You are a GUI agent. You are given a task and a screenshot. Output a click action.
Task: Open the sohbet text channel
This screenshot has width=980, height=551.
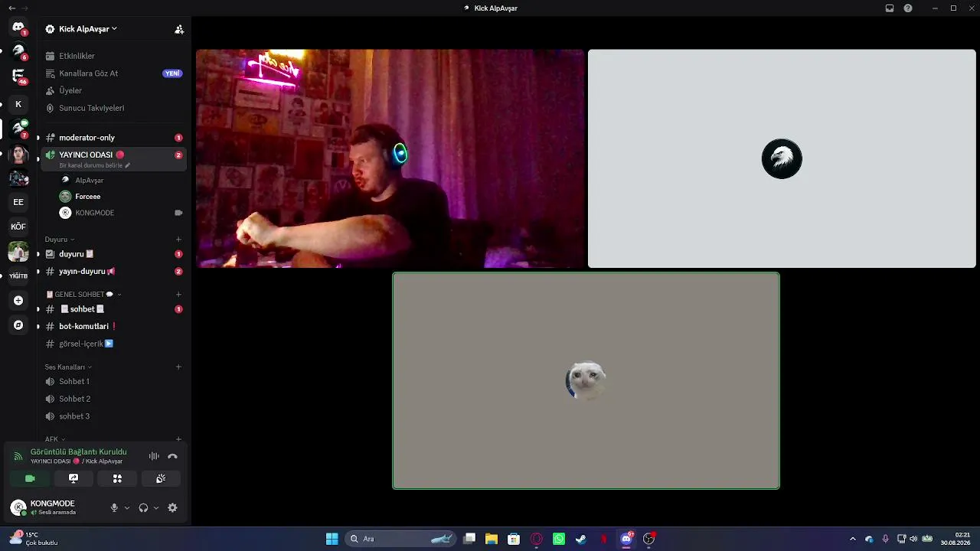click(113, 309)
